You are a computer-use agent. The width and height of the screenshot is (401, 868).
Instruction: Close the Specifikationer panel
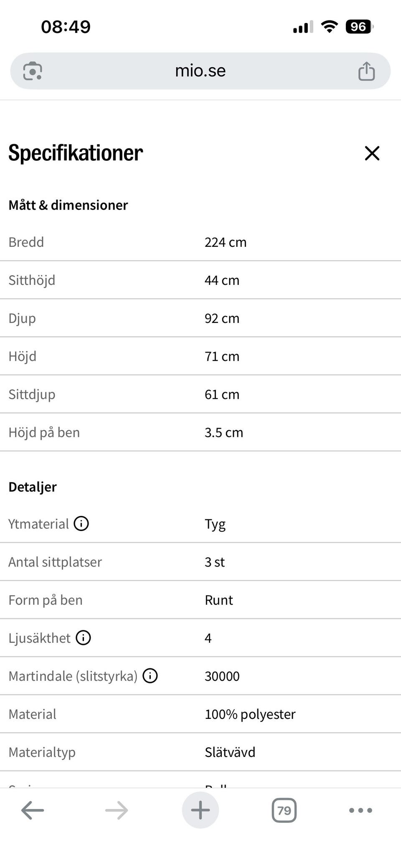[372, 153]
